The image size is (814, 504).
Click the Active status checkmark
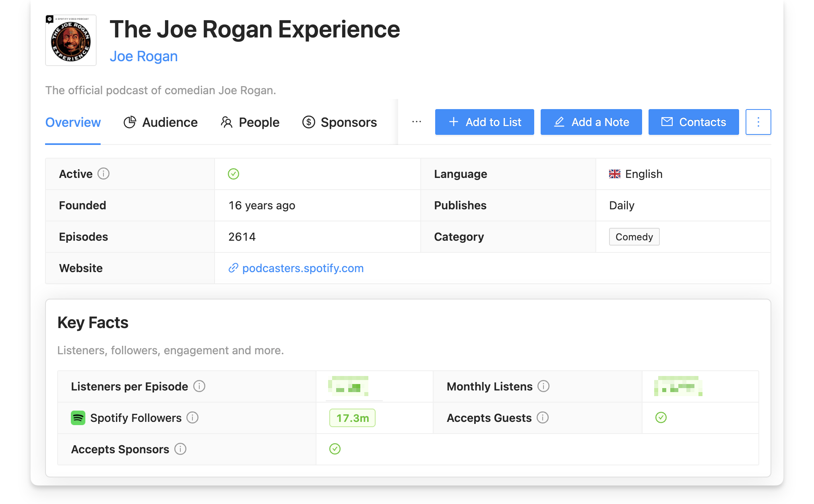[x=233, y=174]
